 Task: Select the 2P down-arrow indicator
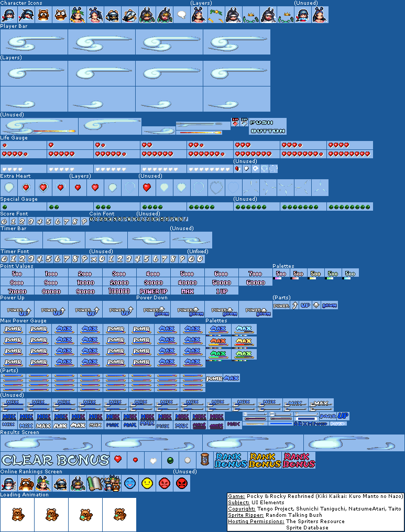click(244, 122)
